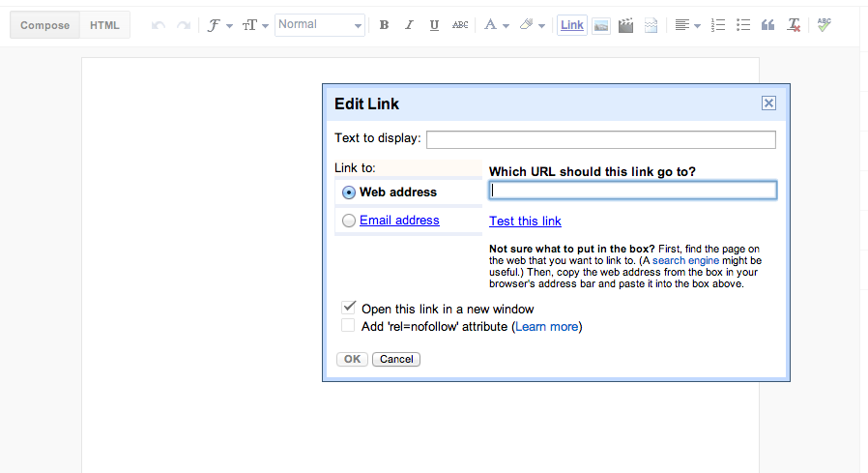This screenshot has height=473, width=868.
Task: Click the Bold formatting icon
Action: click(x=384, y=25)
